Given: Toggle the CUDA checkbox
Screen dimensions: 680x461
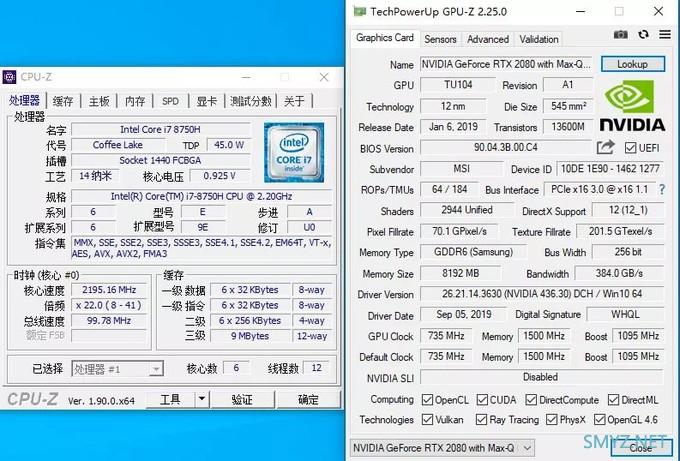Looking at the screenshot, I should 482,400.
